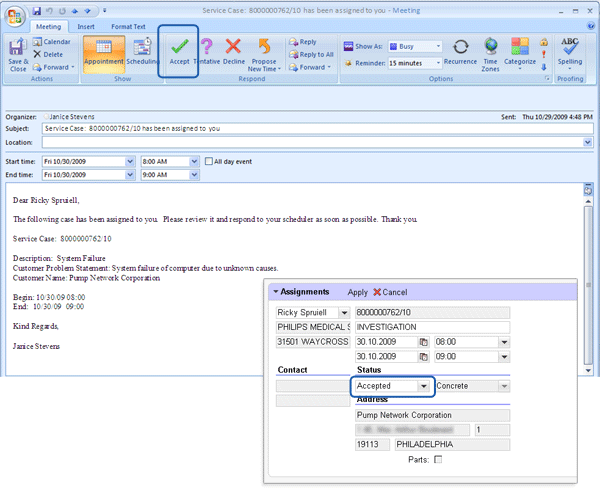Click the Save & Close icon
The width and height of the screenshot is (600, 493).
point(18,52)
